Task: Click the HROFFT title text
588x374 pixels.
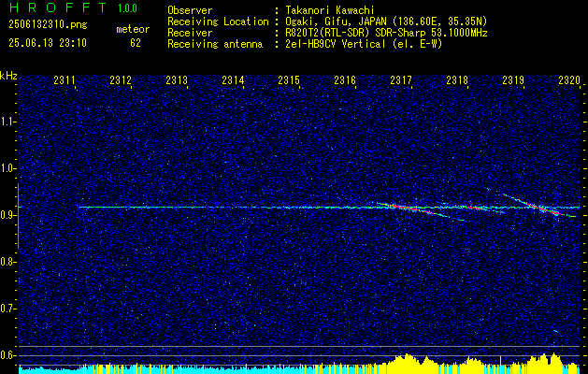Action: pos(57,7)
